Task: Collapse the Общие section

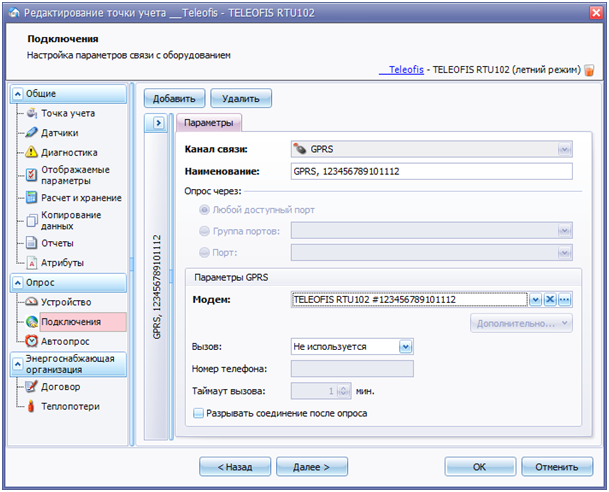Action: point(18,94)
